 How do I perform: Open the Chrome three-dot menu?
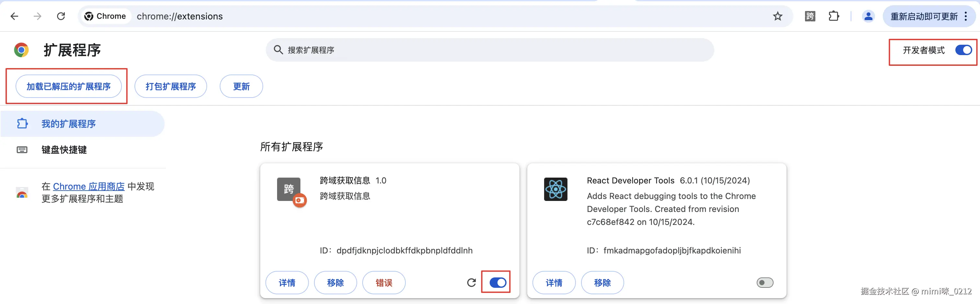965,16
